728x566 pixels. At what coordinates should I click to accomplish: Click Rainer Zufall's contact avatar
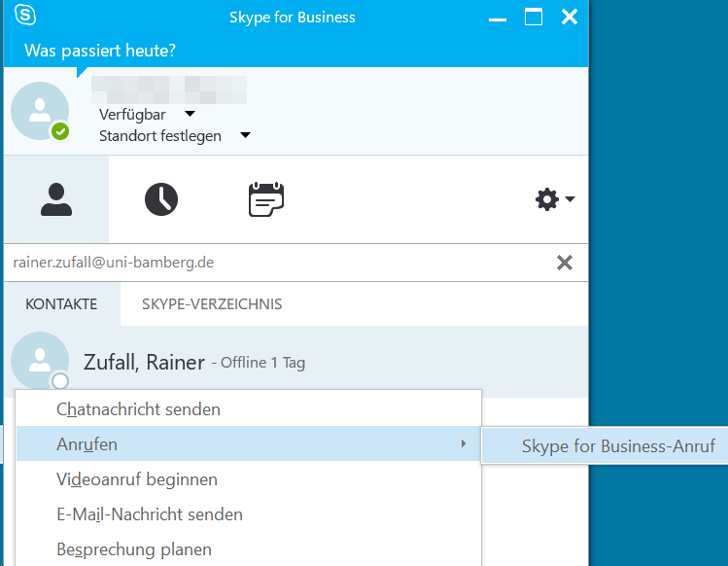(x=40, y=360)
